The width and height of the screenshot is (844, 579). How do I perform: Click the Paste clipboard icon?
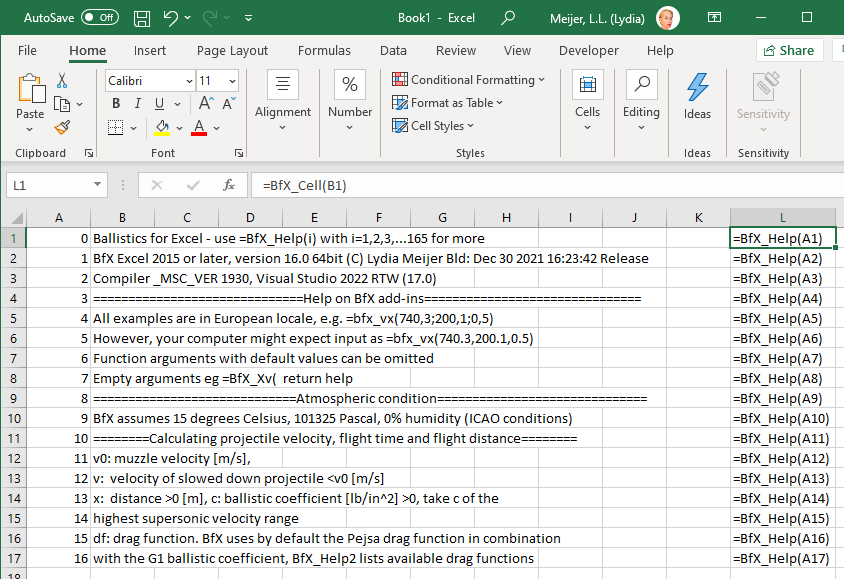click(31, 89)
